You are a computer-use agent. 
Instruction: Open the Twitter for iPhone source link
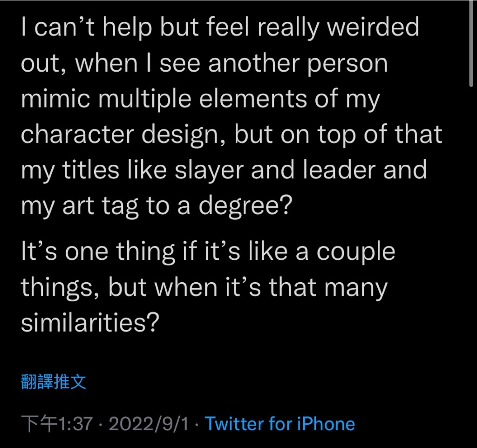[x=280, y=424]
